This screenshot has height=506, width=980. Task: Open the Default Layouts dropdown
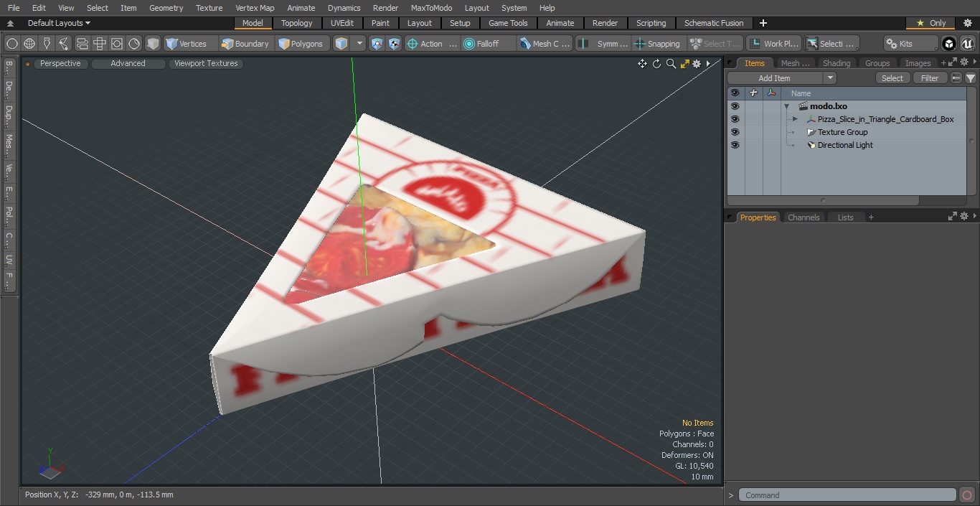(59, 23)
